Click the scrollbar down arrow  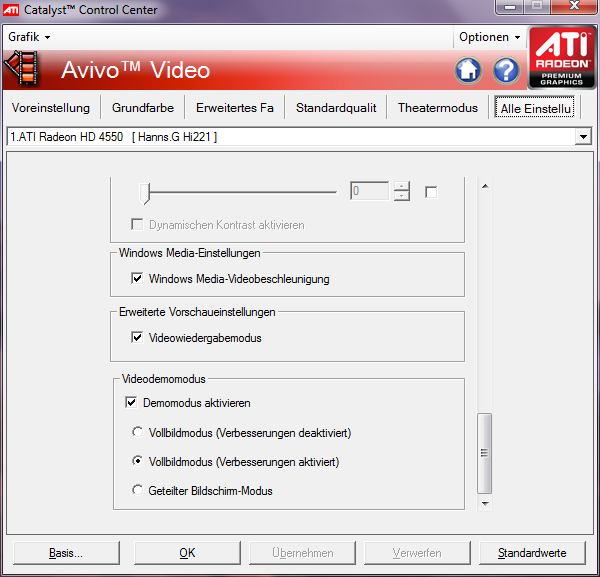tap(485, 503)
